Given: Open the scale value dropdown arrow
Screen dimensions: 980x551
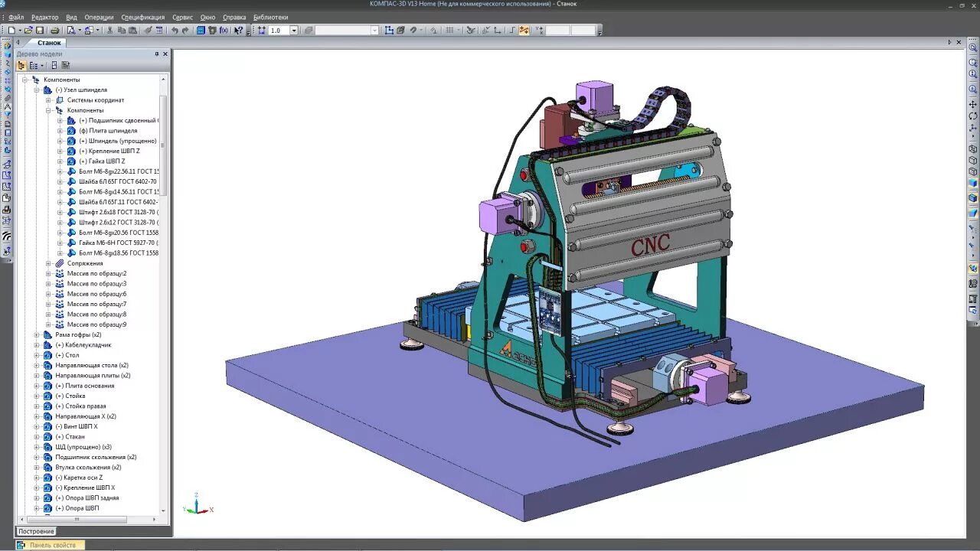Looking at the screenshot, I should point(293,31).
